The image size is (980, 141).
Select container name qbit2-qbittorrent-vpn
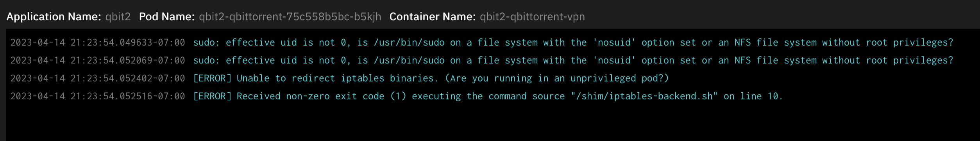tap(532, 17)
